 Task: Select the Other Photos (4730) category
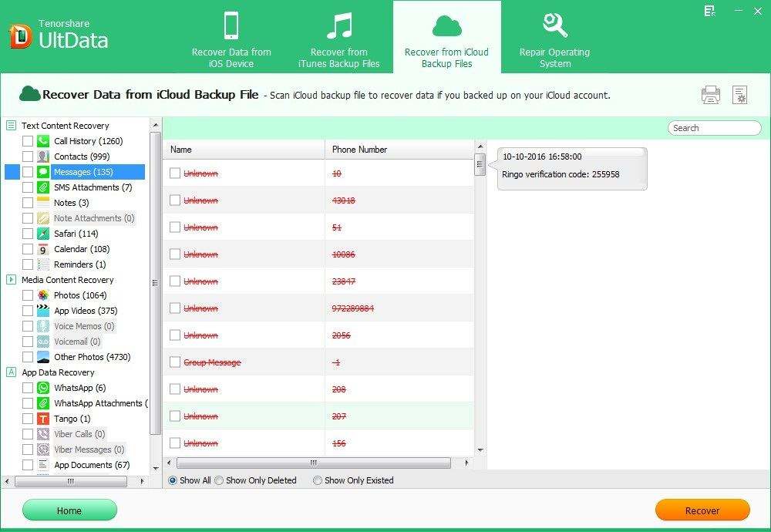coord(92,357)
